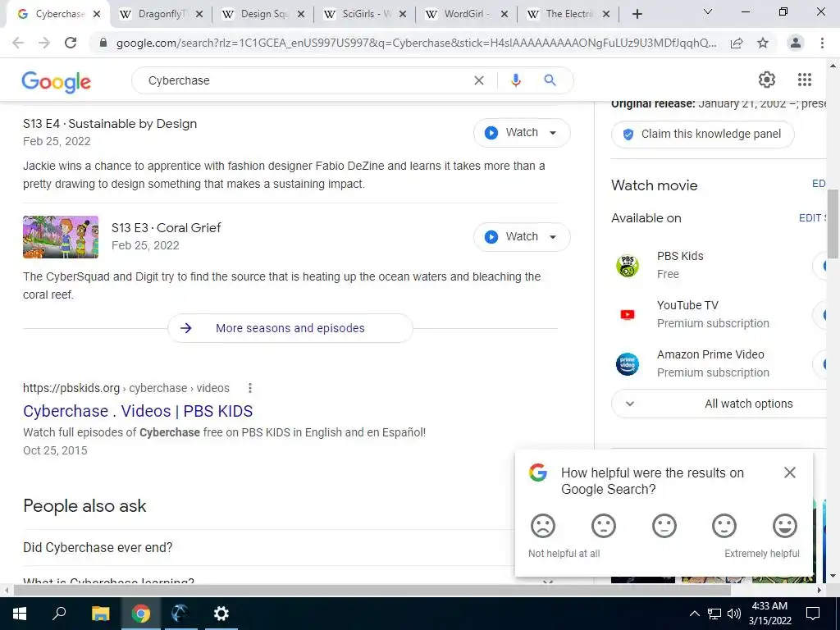Open more options for pbskids.org result
This screenshot has height=630, width=840.
(249, 388)
